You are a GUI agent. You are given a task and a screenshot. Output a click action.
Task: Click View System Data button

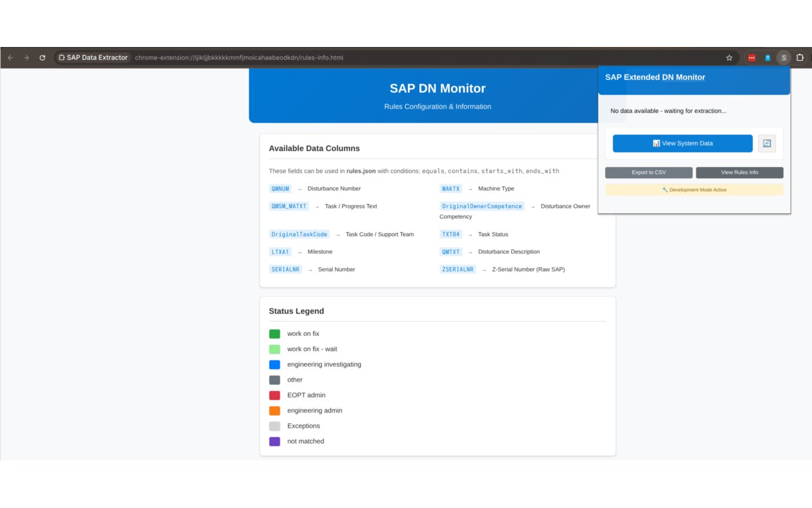pos(683,144)
